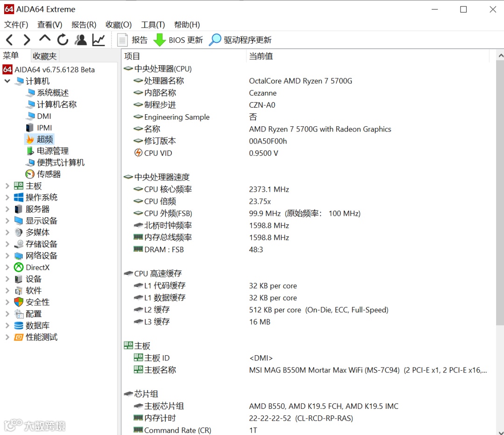Click the 安全性 shield icon
Viewport: 504px width, 435px height.
[19, 302]
